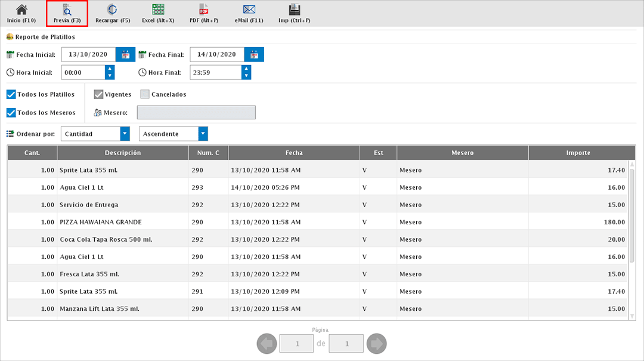This screenshot has height=361, width=644.
Task: Open calendar picker for Fecha Final
Action: tap(254, 54)
